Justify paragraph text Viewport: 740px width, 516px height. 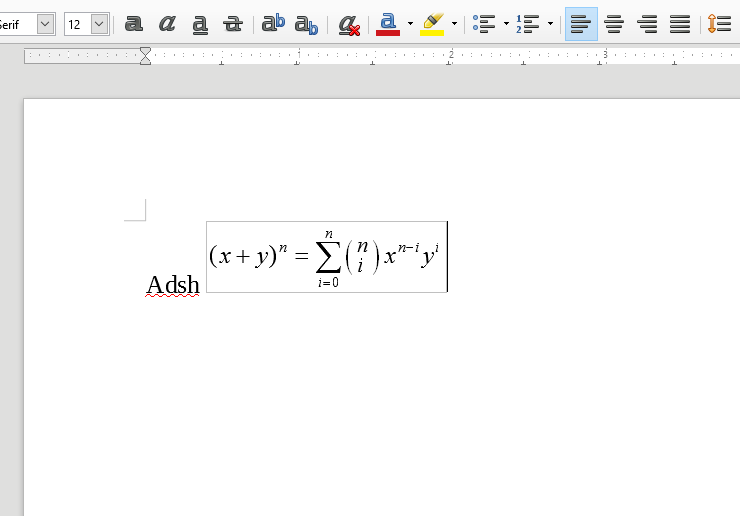[x=680, y=24]
